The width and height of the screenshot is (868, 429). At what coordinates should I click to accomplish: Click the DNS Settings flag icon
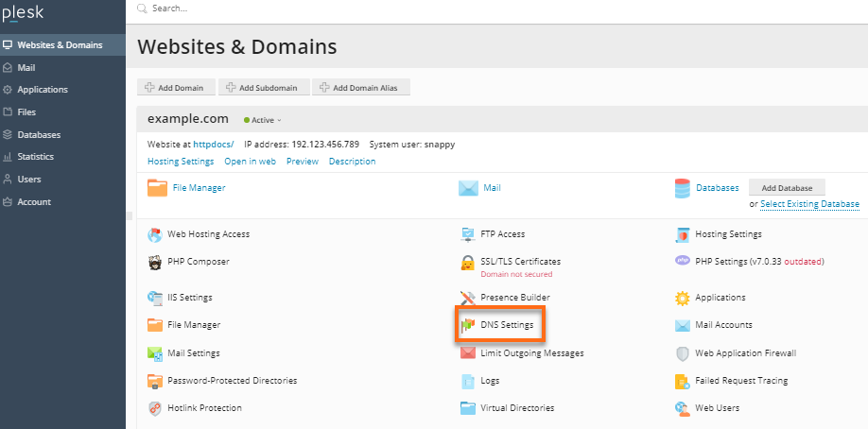coord(468,325)
